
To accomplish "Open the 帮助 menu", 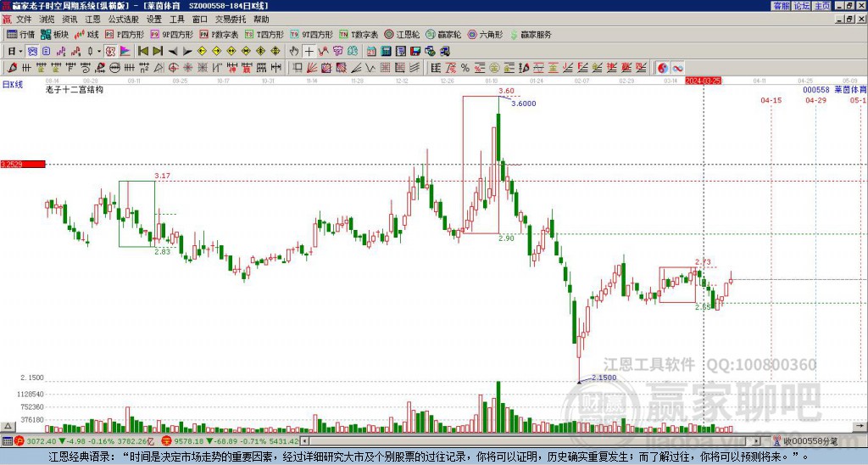I will [x=261, y=20].
